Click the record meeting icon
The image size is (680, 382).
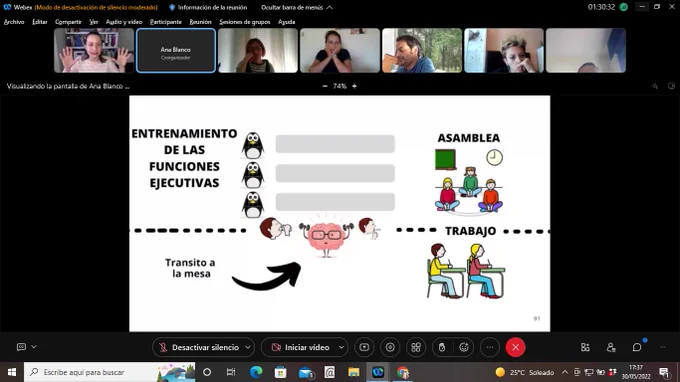(390, 347)
